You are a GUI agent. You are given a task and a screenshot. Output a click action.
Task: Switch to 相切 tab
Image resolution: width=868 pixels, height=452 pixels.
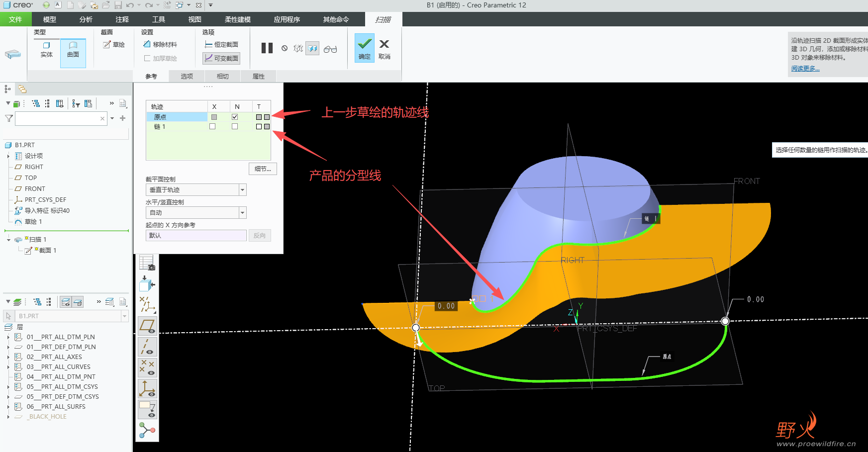(223, 76)
